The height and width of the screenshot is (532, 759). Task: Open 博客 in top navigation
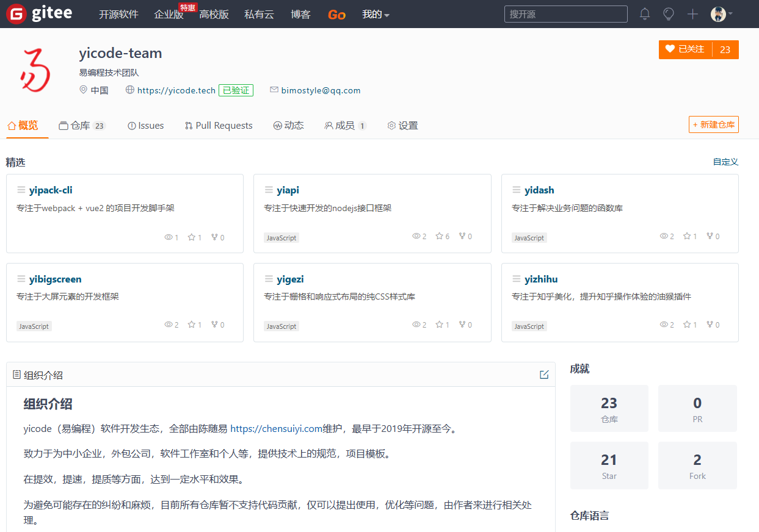tap(301, 14)
